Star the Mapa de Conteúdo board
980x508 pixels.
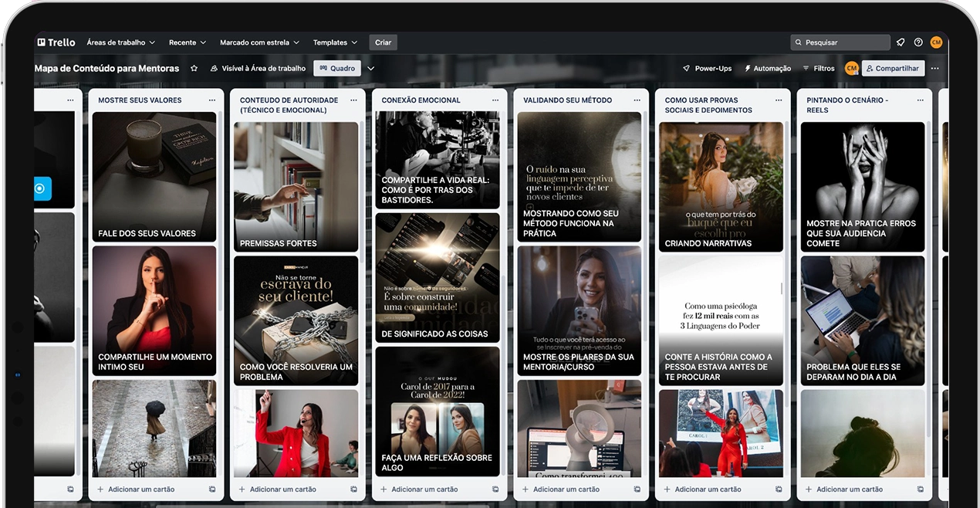coord(194,68)
